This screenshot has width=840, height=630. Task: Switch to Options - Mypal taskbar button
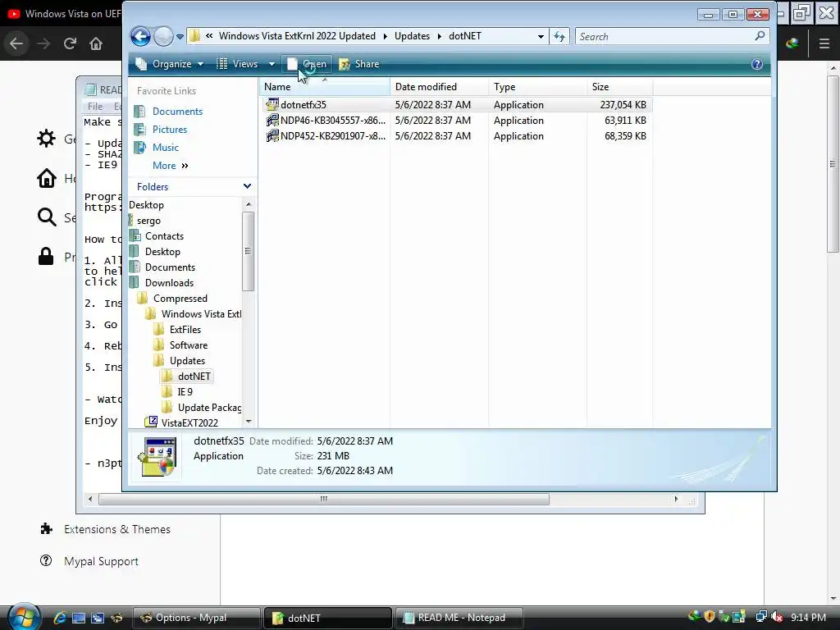pos(197,618)
